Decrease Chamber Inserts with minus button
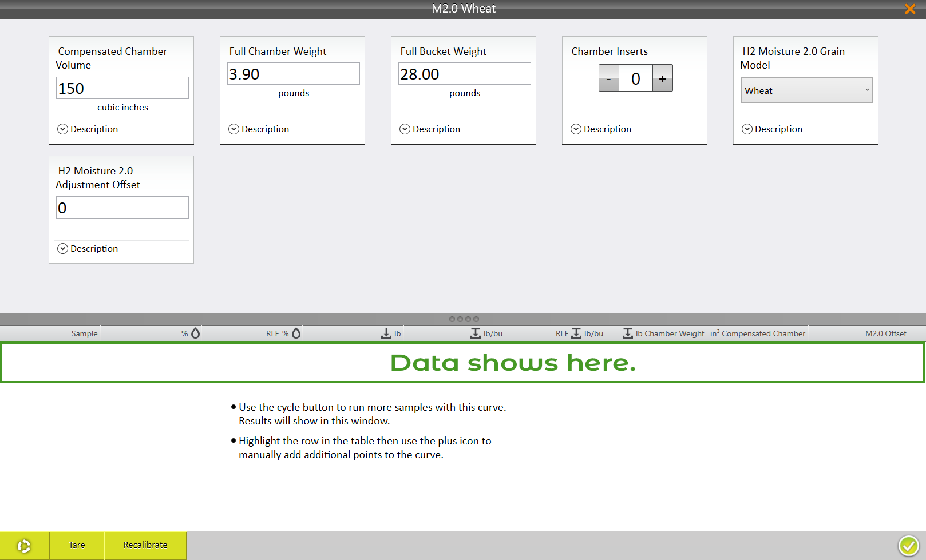This screenshot has height=560, width=926. (x=608, y=78)
